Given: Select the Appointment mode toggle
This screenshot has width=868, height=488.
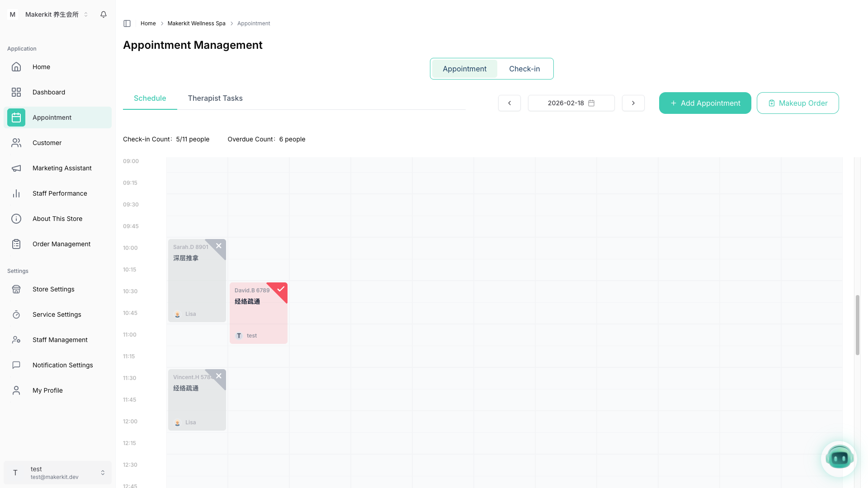Looking at the screenshot, I should pyautogui.click(x=464, y=69).
